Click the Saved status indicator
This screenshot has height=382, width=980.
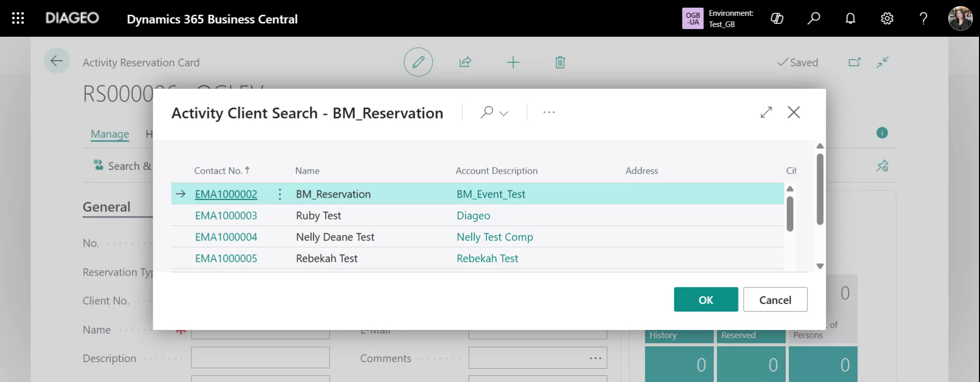pos(797,62)
